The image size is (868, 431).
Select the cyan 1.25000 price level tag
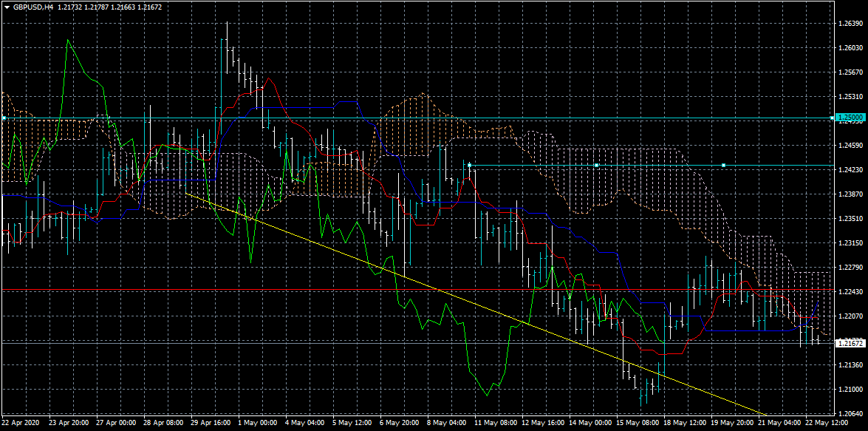tap(851, 118)
